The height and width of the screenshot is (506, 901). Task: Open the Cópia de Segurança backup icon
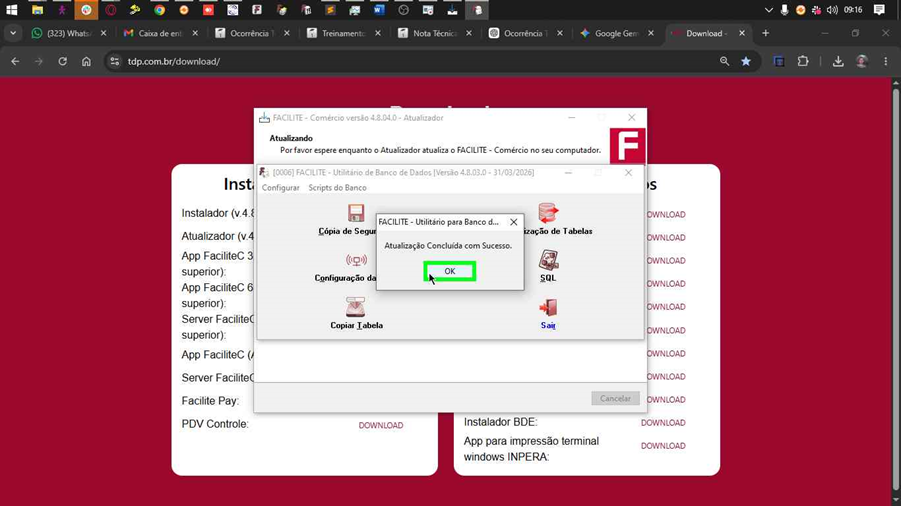click(356, 213)
